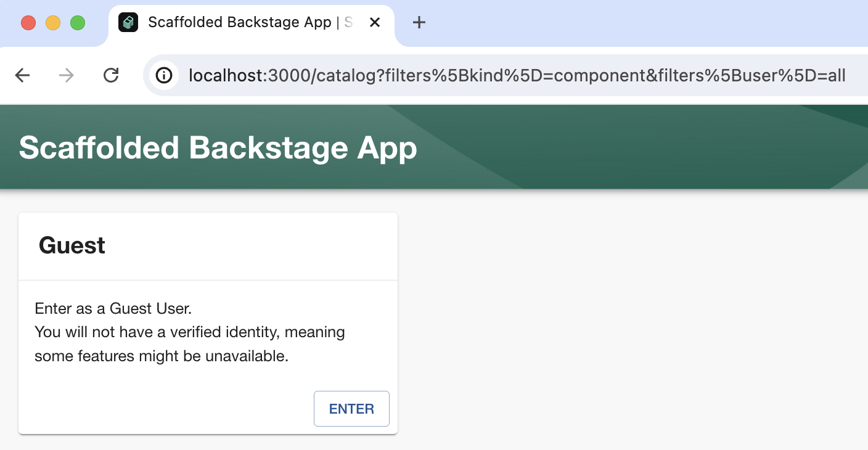
Task: Click the 'verified identity' sentence line
Action: pos(190,332)
